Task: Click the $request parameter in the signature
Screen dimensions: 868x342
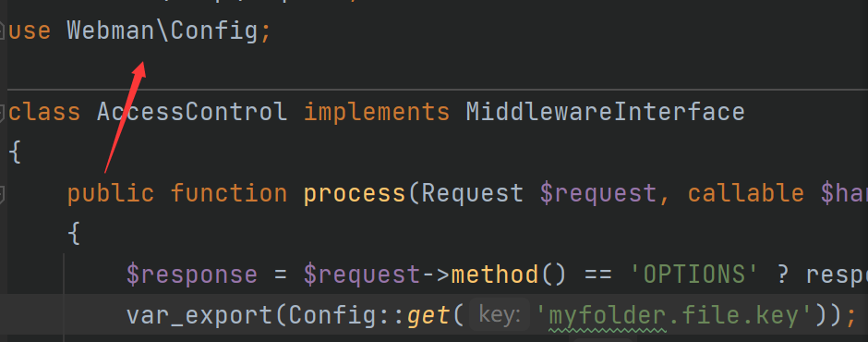Action: pyautogui.click(x=597, y=194)
